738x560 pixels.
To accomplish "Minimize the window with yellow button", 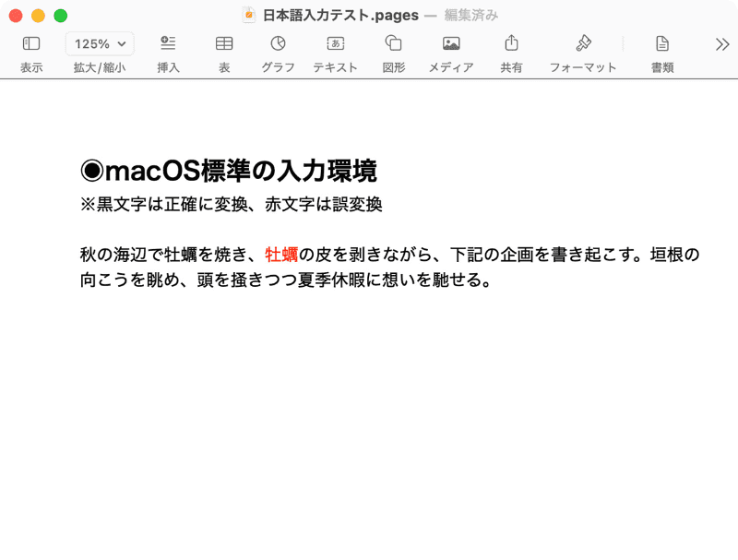I will coord(38,16).
